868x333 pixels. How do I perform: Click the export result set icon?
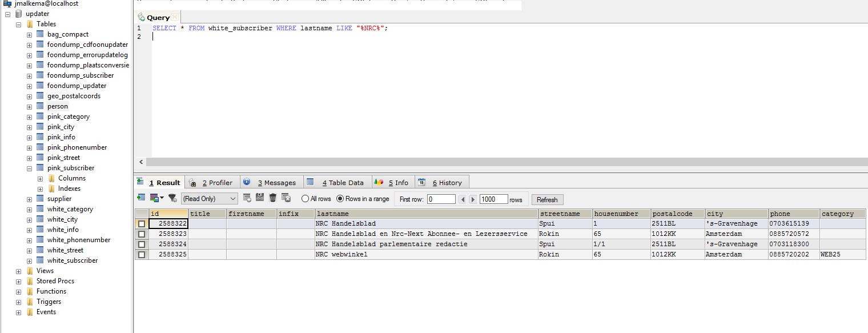click(141, 198)
